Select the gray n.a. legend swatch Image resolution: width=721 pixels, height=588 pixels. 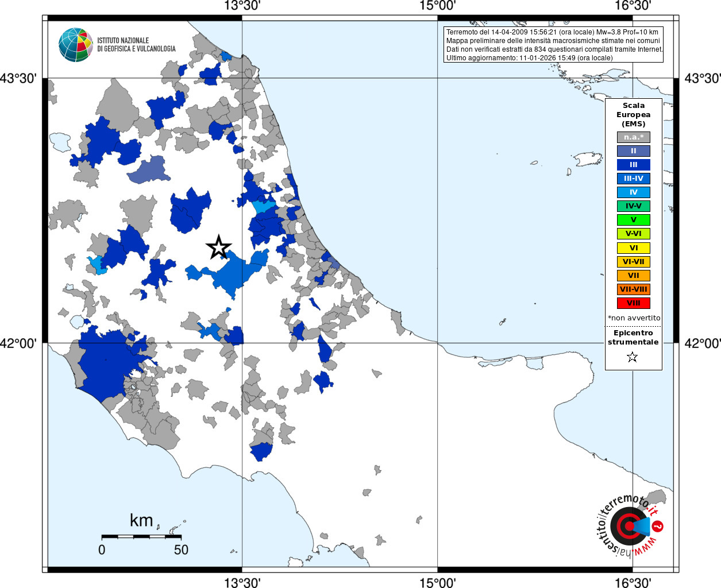(x=634, y=137)
